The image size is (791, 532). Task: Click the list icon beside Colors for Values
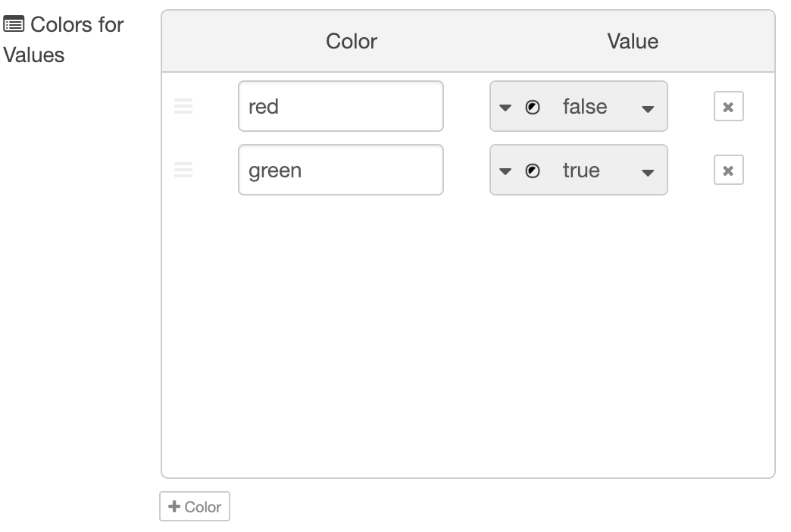(x=14, y=25)
